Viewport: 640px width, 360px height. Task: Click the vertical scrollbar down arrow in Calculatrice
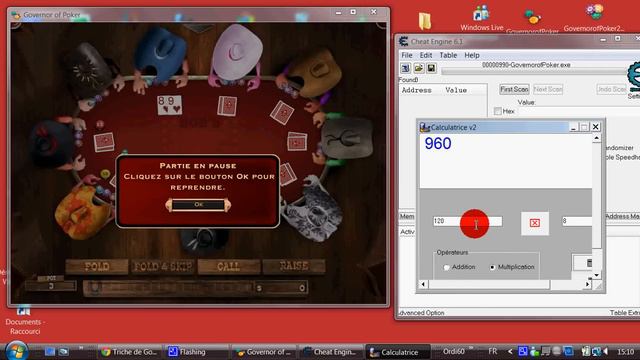tap(596, 275)
